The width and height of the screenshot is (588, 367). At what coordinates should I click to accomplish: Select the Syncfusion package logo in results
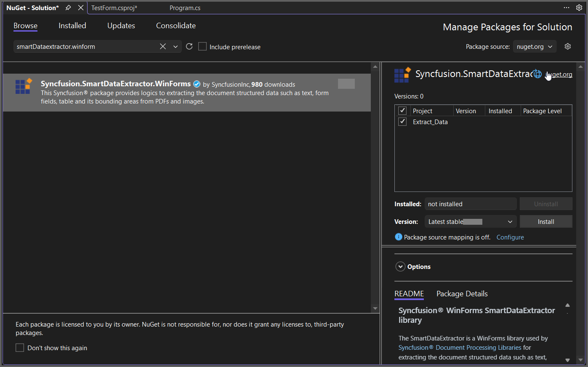point(24,86)
